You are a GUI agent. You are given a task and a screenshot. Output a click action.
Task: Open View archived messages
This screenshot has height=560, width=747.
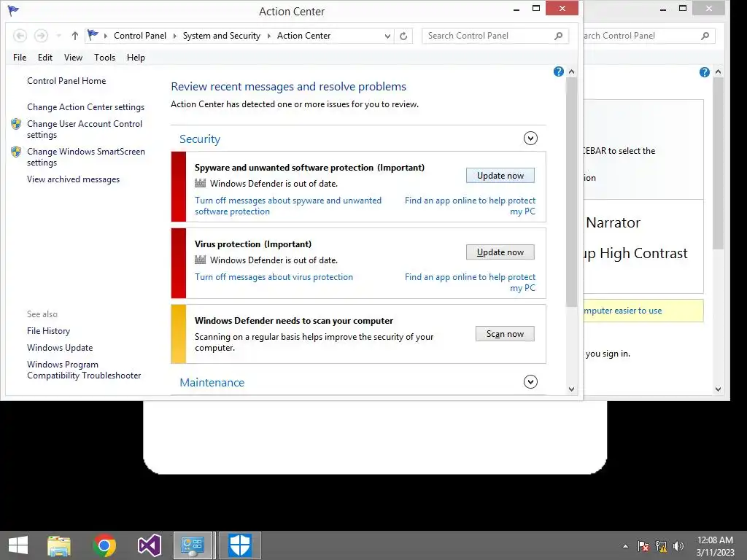coord(74,179)
